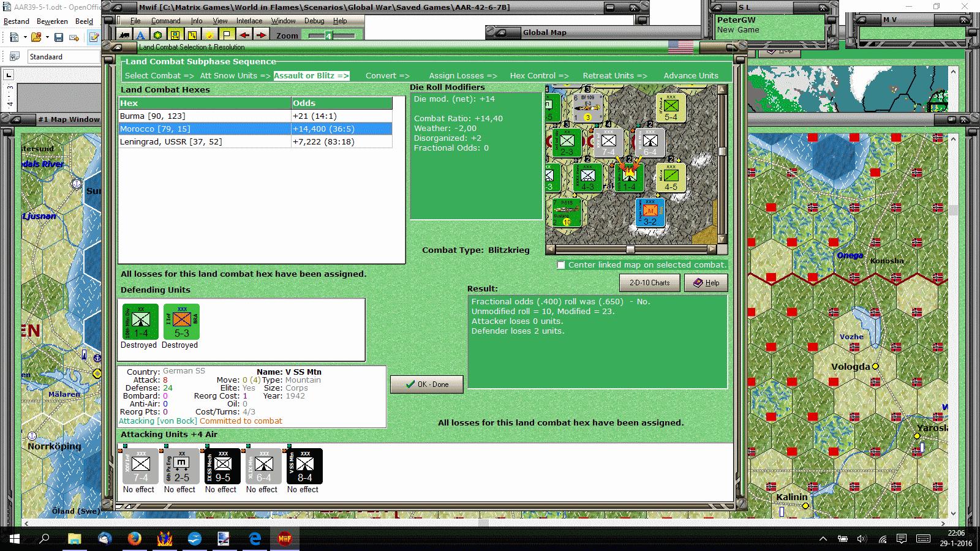The height and width of the screenshot is (551, 980).
Task: Click the Retreat Units subphase label
Action: 614,76
